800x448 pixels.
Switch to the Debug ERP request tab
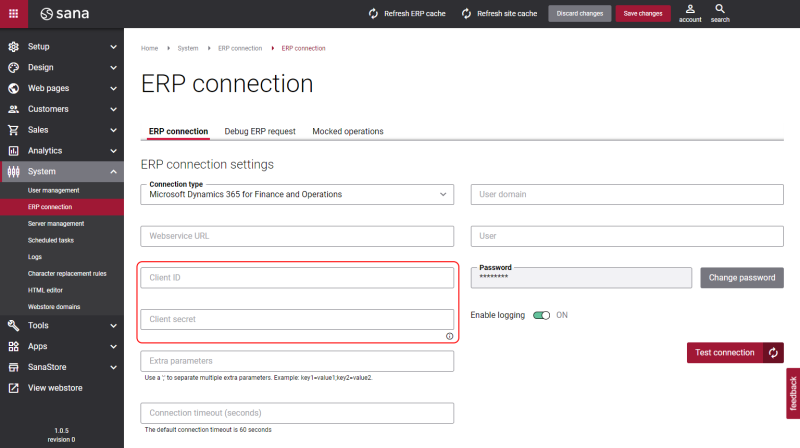point(260,131)
